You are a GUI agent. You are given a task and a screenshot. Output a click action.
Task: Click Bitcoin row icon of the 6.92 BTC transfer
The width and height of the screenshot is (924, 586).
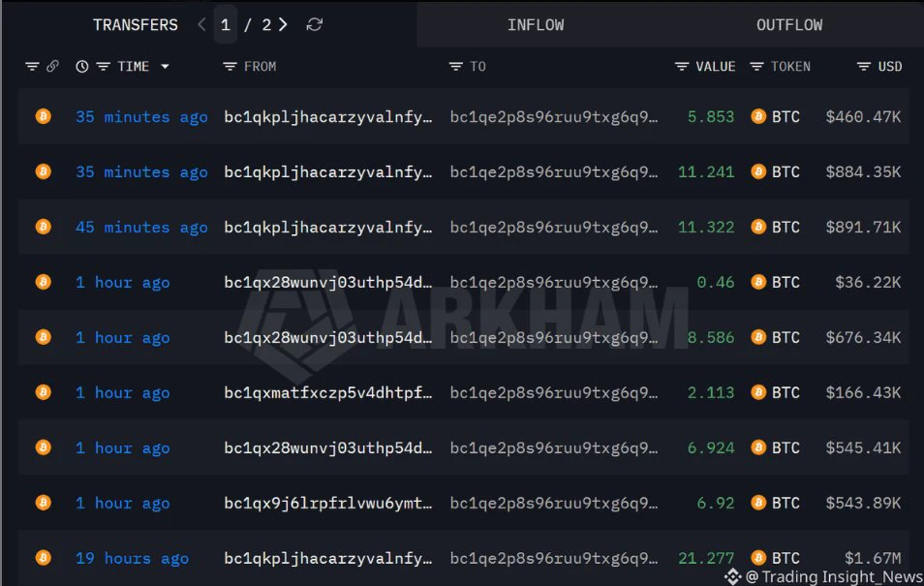43,503
